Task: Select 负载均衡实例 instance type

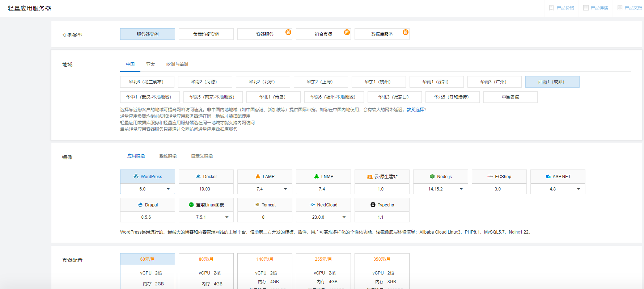Action: (206, 34)
